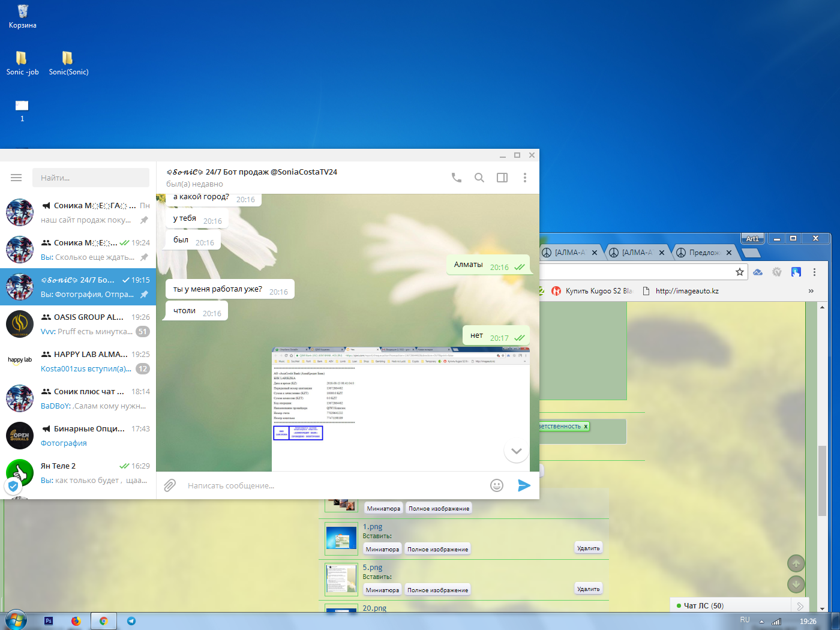Open the sent screenshot photo in chat
Image resolution: width=840 pixels, height=630 pixels.
coord(401,409)
